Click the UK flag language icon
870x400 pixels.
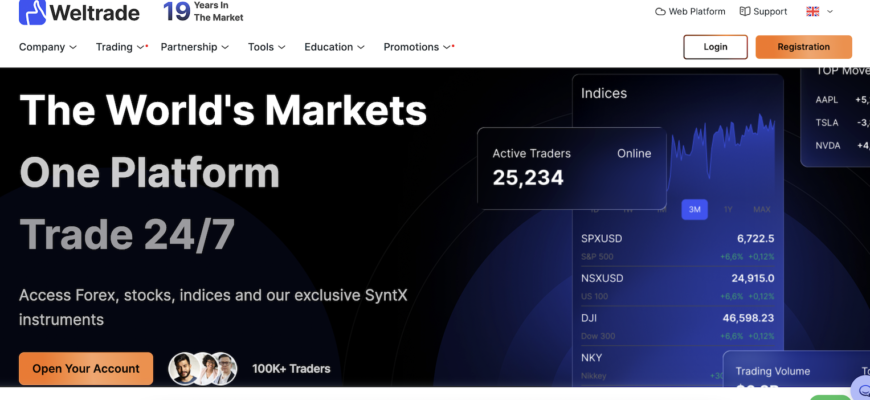[813, 11]
